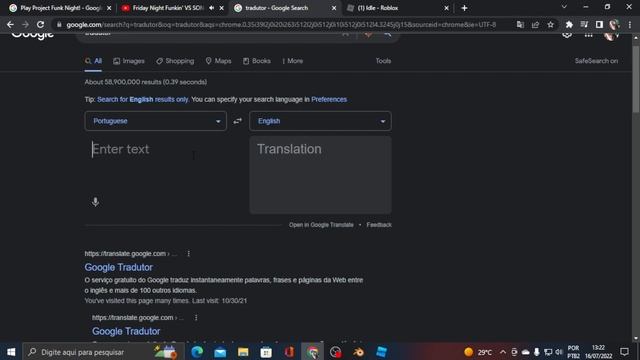This screenshot has width=640, height=360.
Task: Open the weather widget showing 29°C
Action: 478,352
